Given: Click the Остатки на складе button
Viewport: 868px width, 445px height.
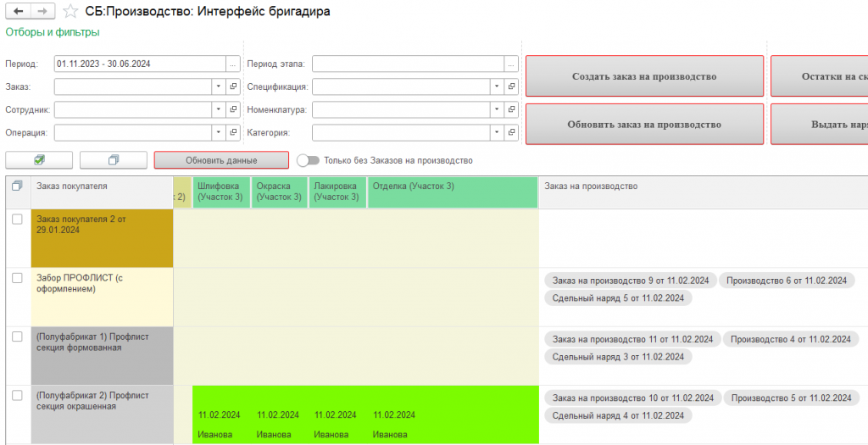Looking at the screenshot, I should (x=820, y=76).
